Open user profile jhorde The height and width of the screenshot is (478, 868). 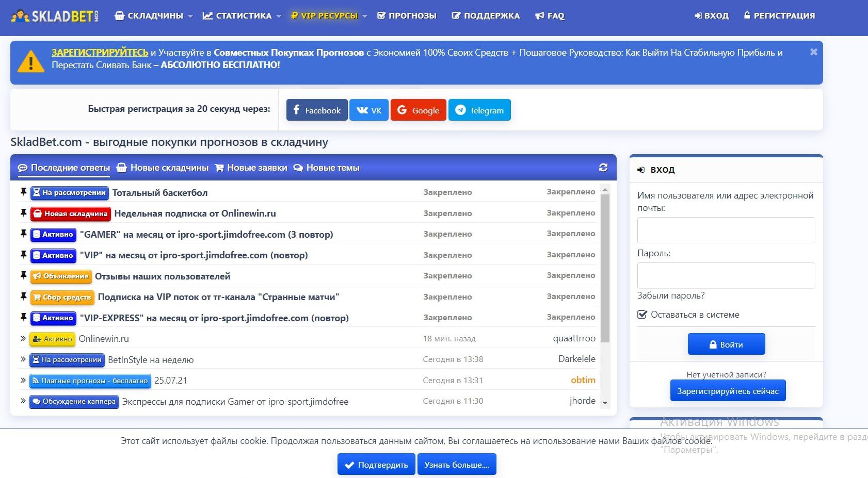(583, 401)
